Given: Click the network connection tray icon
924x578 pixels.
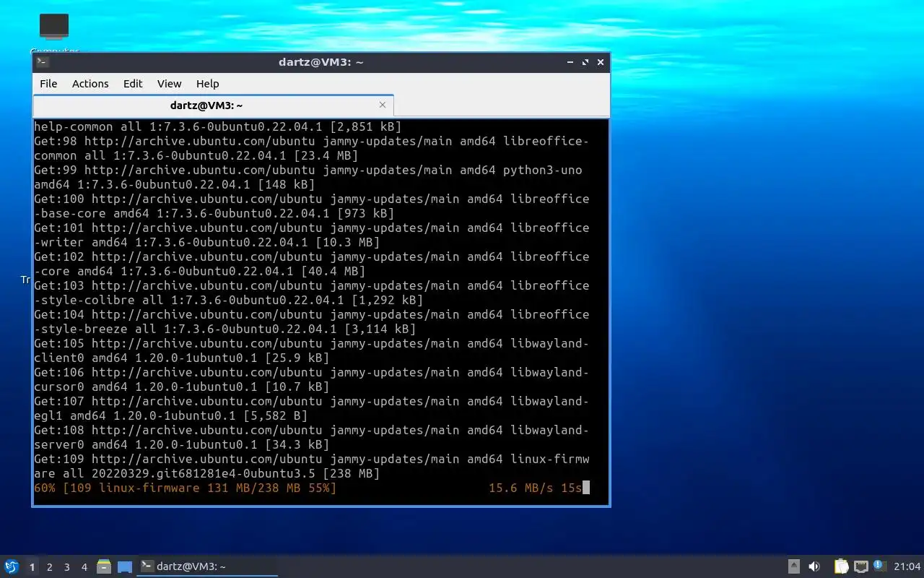Looking at the screenshot, I should (860, 566).
